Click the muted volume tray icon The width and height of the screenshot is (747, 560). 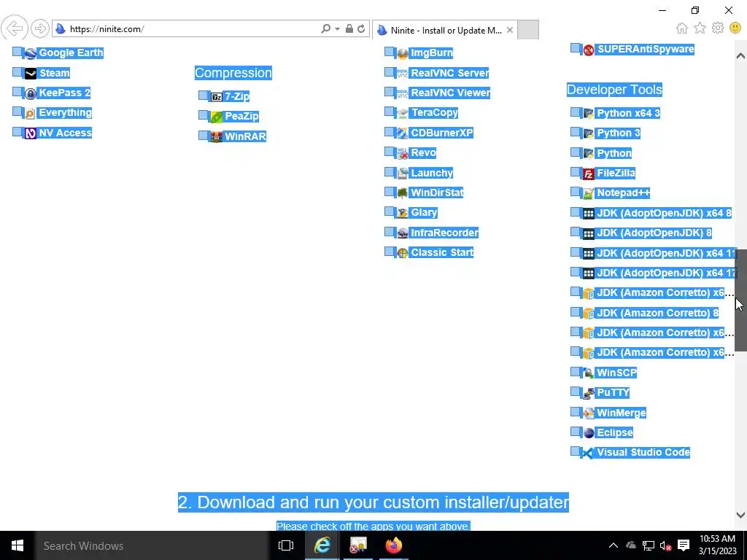665,545
